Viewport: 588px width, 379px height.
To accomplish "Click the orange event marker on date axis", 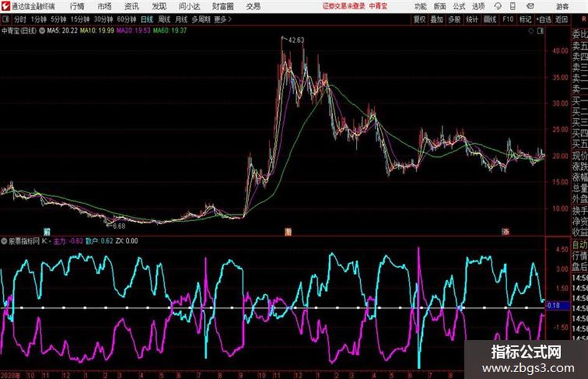I will click(x=287, y=232).
